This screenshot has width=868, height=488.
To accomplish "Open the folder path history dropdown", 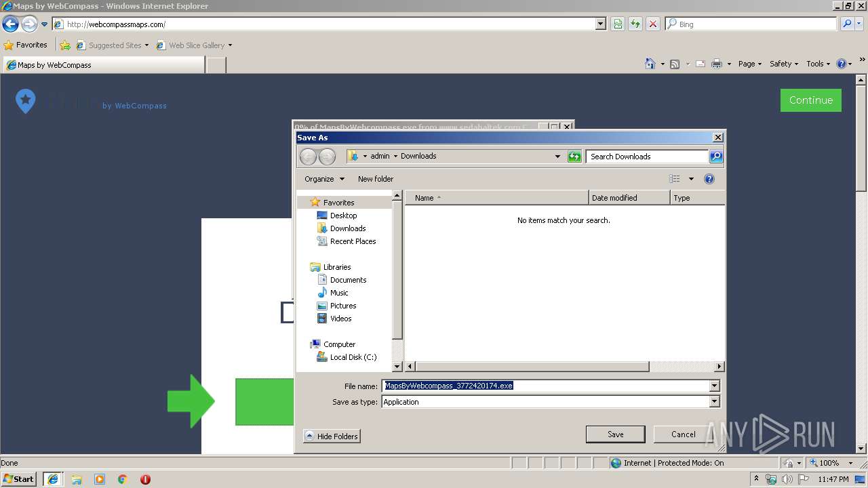I will point(557,157).
